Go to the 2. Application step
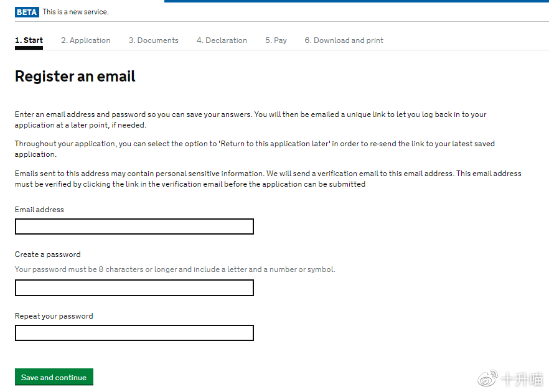Screen dimensions: 549x392 [85, 40]
